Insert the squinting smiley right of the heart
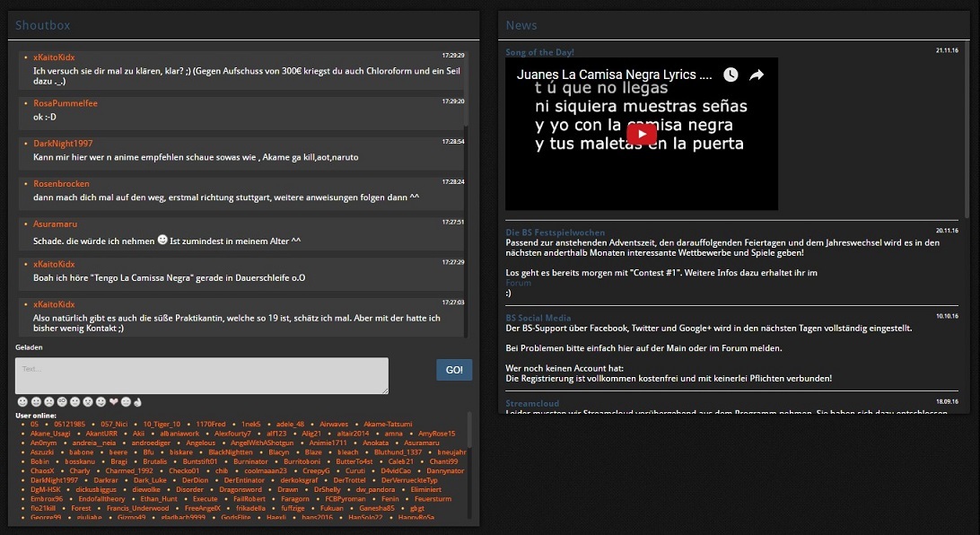 [x=126, y=402]
